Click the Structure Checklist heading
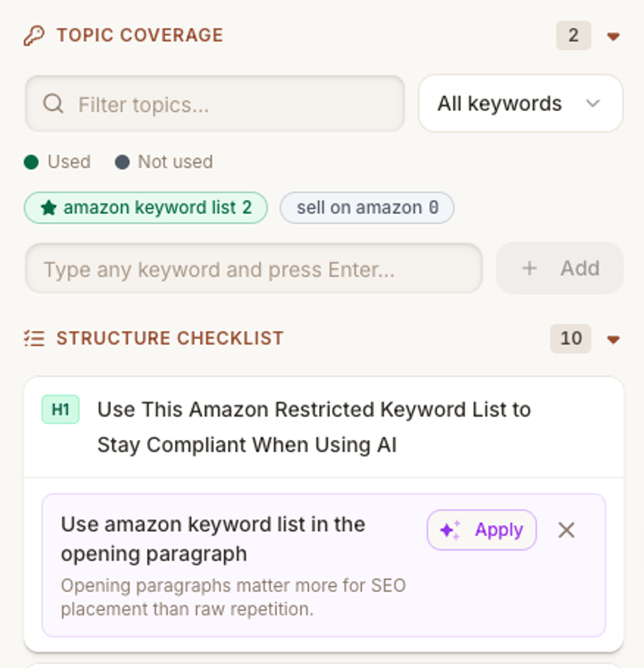Viewport: 644px width, 668px height. coord(170,338)
